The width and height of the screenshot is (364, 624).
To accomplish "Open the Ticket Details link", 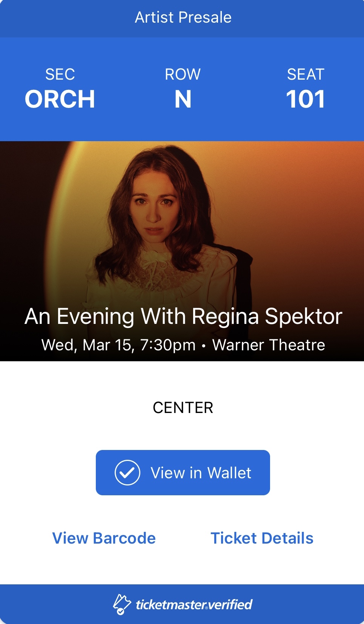I will pos(262,538).
